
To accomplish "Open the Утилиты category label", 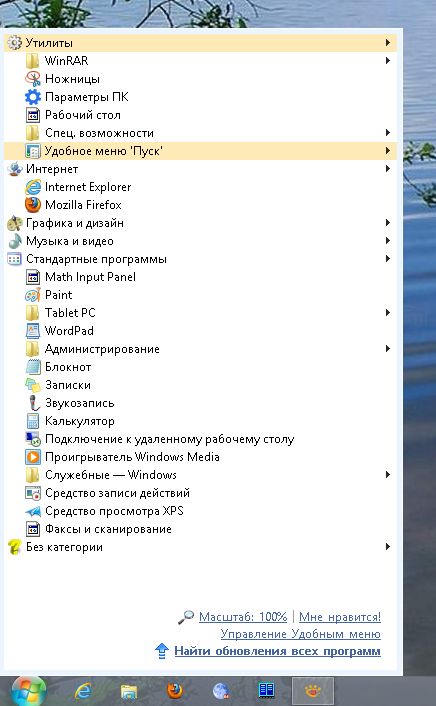I will point(49,43).
